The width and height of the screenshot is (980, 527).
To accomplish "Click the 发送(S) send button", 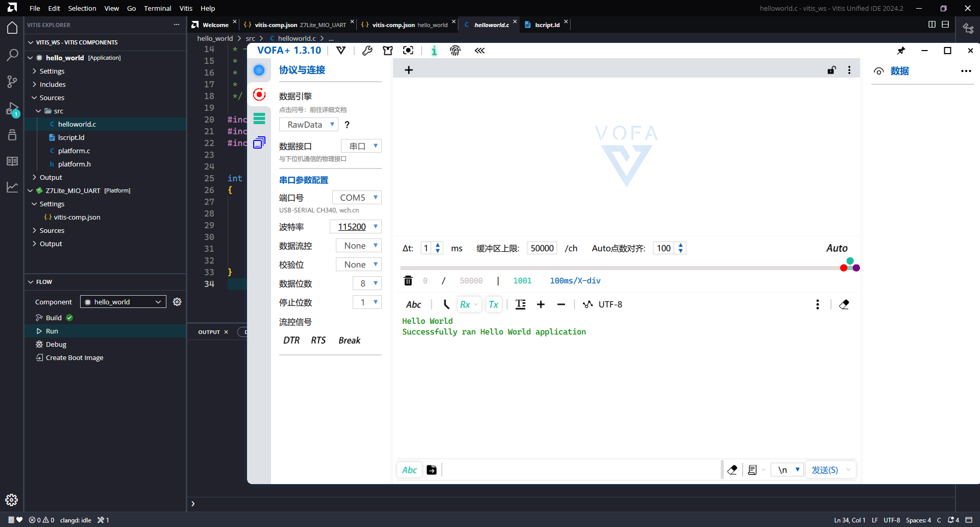I will point(825,470).
